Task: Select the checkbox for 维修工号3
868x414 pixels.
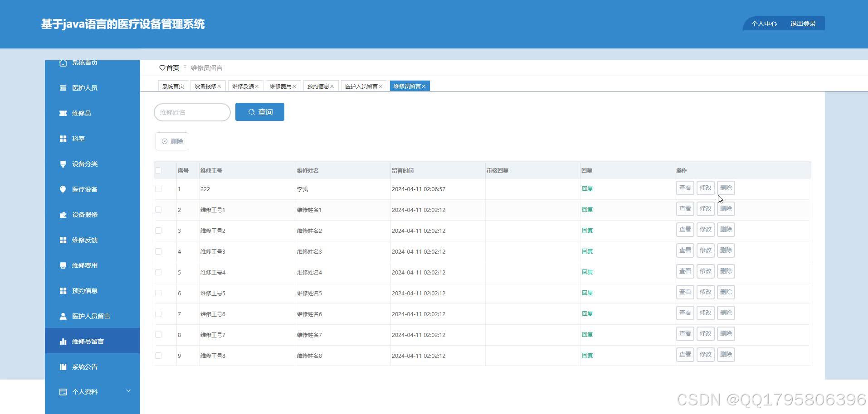Action: click(158, 251)
